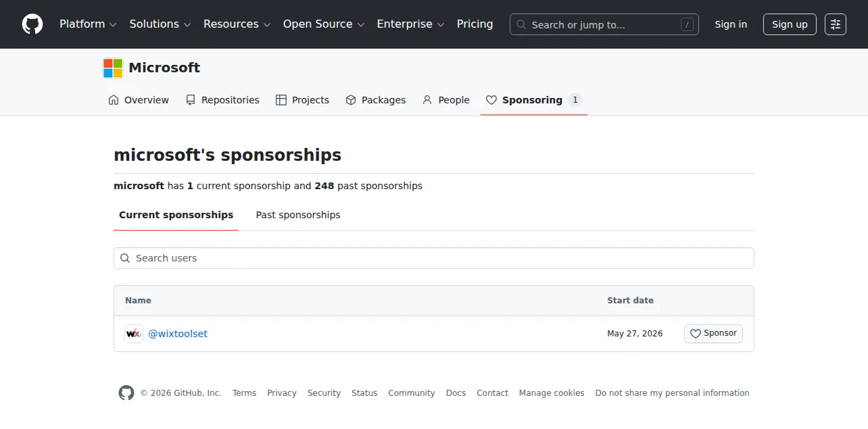
Task: Select the Current sponsorships tab
Action: click(176, 215)
